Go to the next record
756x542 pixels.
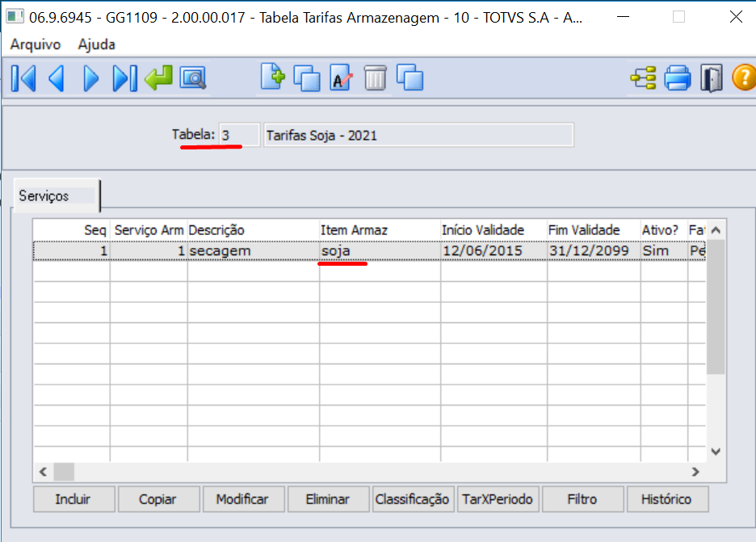pos(90,78)
